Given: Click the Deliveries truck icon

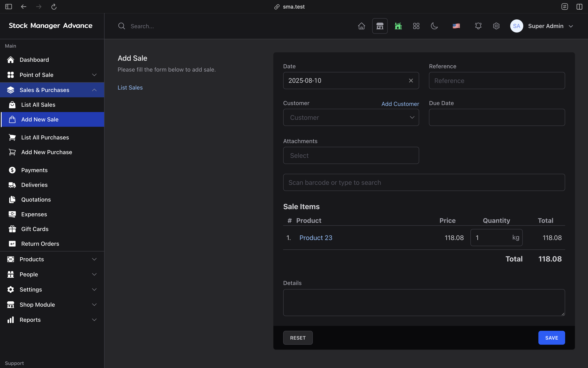Looking at the screenshot, I should [x=12, y=185].
